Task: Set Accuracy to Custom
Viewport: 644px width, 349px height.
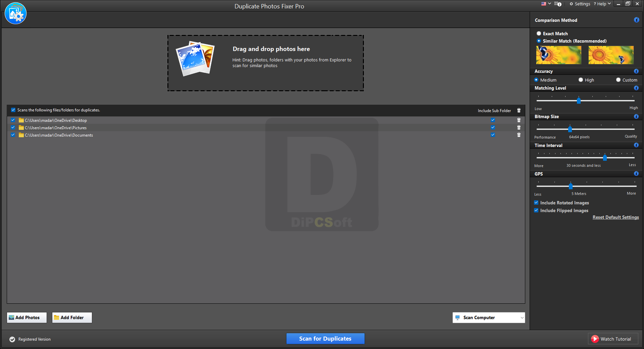Action: click(618, 80)
